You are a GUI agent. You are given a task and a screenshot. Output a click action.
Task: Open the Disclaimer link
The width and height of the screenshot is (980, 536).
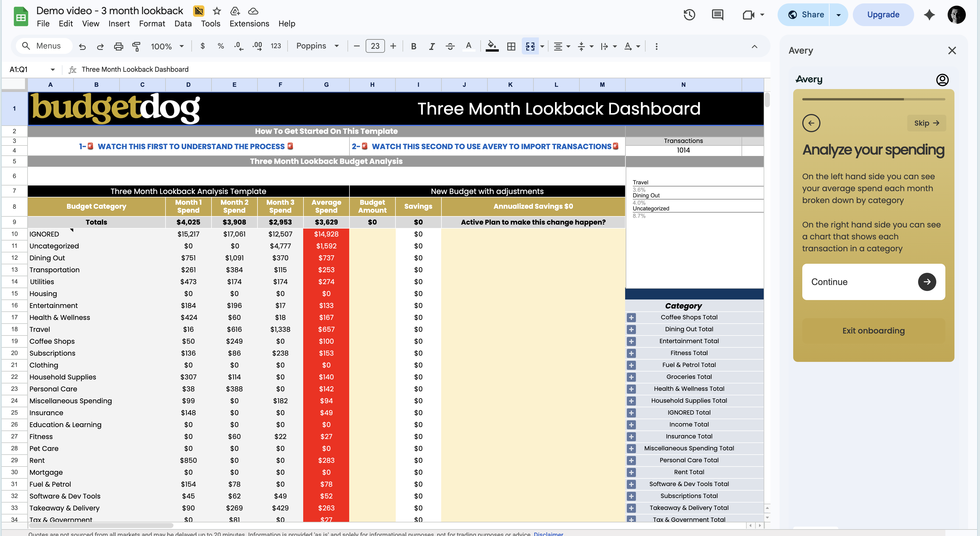(548, 533)
